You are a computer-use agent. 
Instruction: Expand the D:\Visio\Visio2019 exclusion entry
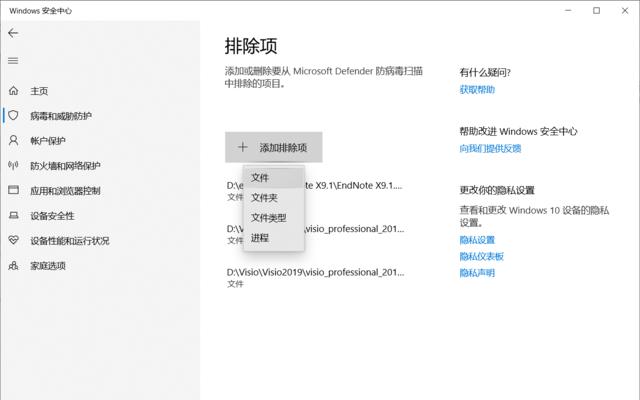coord(315,278)
